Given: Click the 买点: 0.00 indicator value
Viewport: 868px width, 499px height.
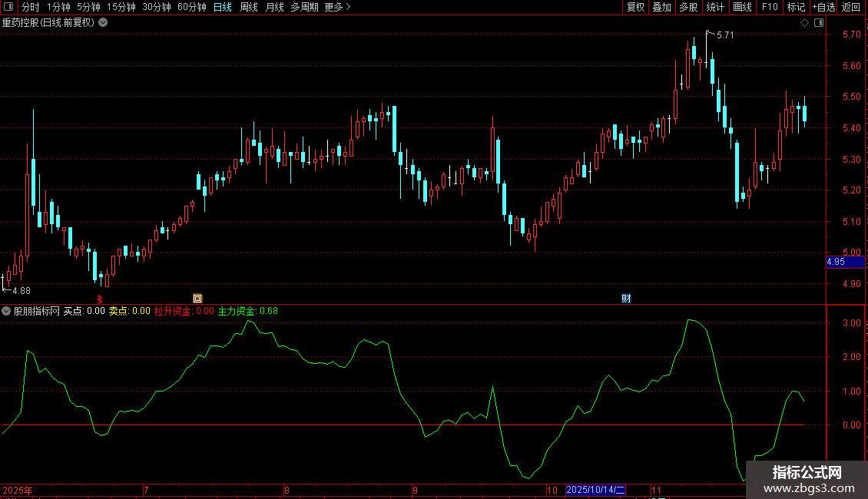Looking at the screenshot, I should pos(84,311).
